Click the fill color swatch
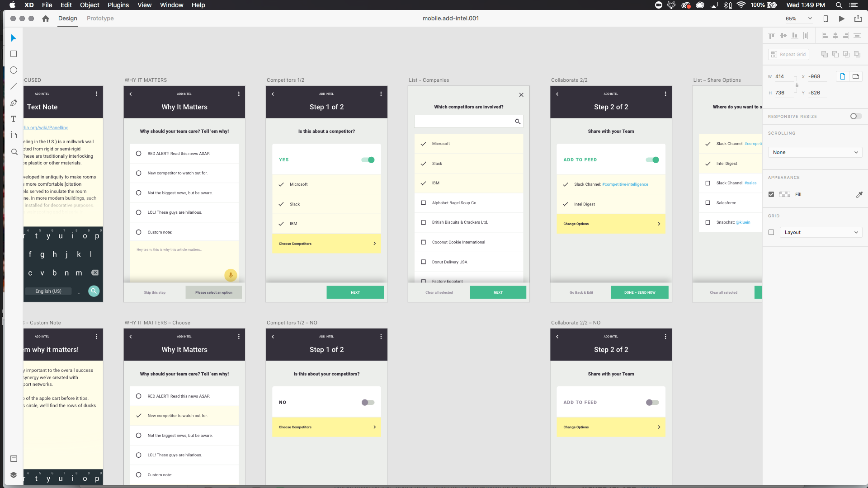The image size is (868, 488). [785, 194]
